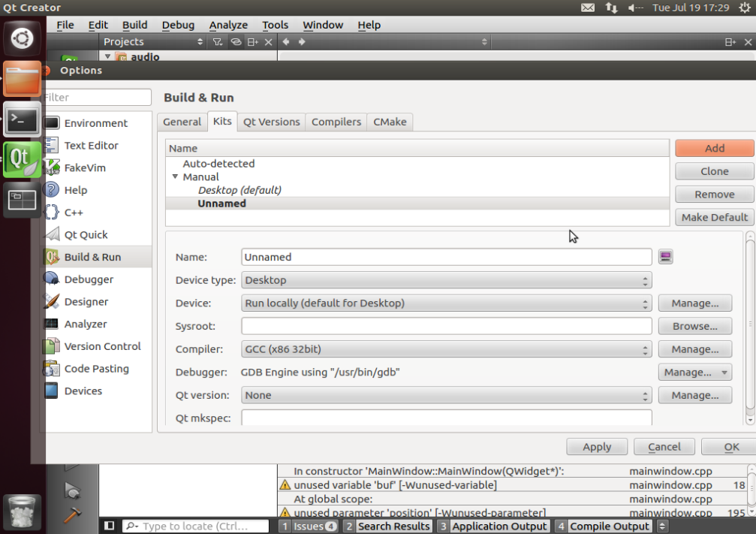Click Make Default button
The height and width of the screenshot is (534, 756).
click(714, 218)
